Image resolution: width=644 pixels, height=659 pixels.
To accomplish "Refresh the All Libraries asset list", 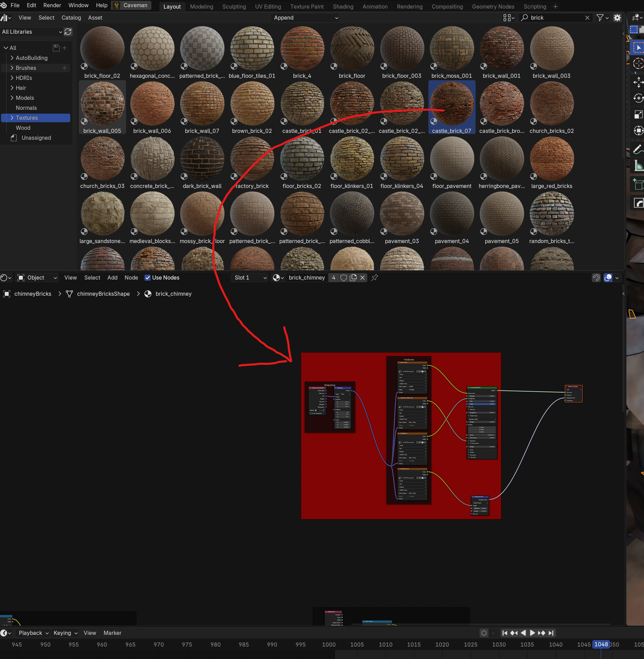I will click(x=68, y=32).
